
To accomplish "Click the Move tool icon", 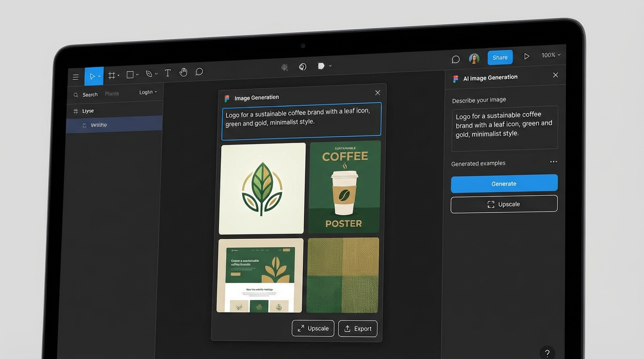I will coord(92,76).
